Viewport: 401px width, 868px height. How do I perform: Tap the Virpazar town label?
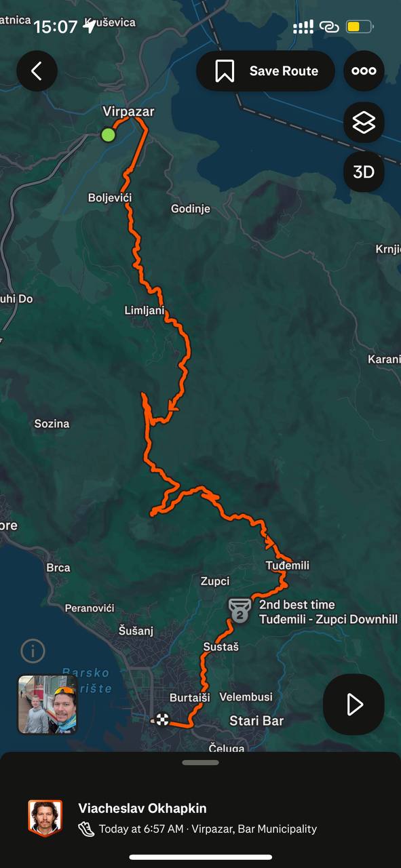pyautogui.click(x=128, y=112)
